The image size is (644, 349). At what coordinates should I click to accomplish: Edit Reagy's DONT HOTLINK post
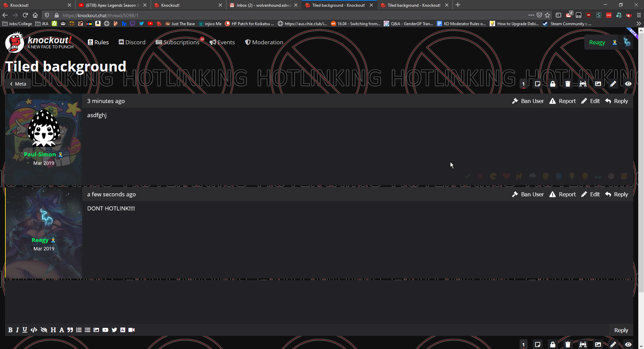click(590, 194)
